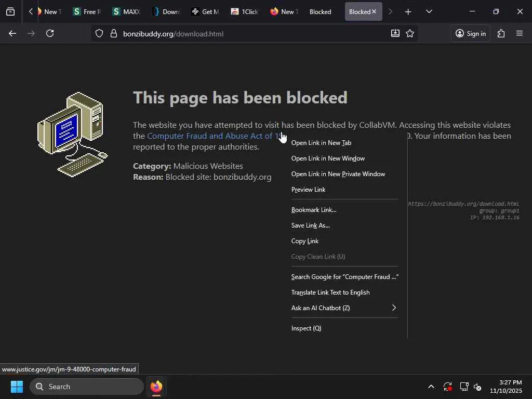
Task: Go forward one page
Action: pos(31,33)
